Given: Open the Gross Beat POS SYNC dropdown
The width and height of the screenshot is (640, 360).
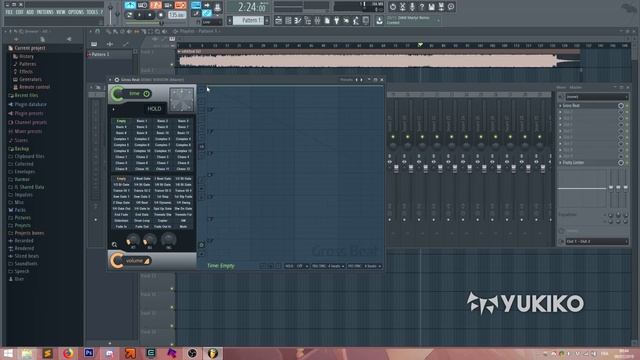Looking at the screenshot, I should tap(364, 266).
